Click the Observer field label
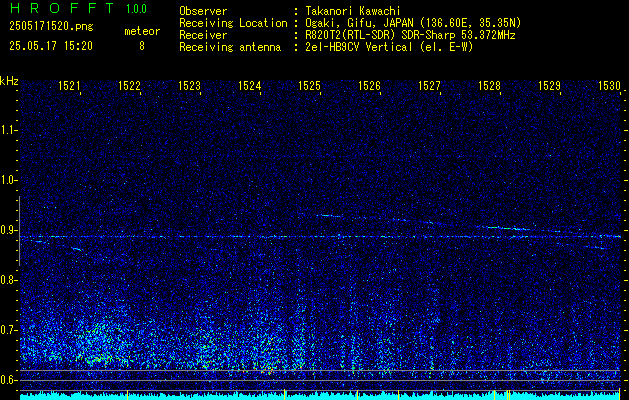 point(203,11)
